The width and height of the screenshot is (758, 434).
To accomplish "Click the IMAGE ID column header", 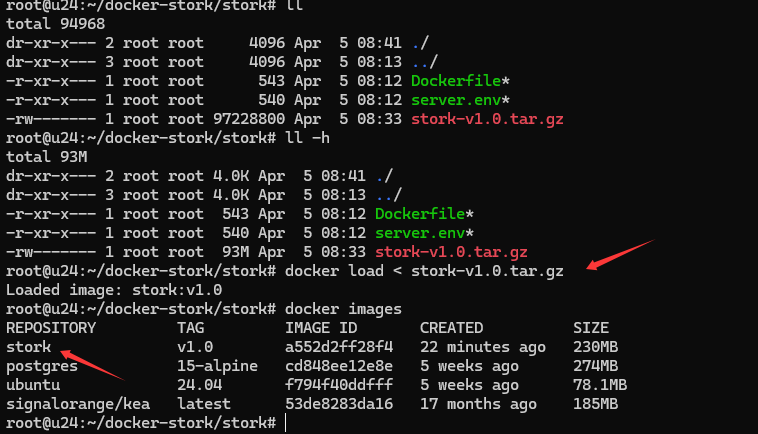I will [x=321, y=328].
